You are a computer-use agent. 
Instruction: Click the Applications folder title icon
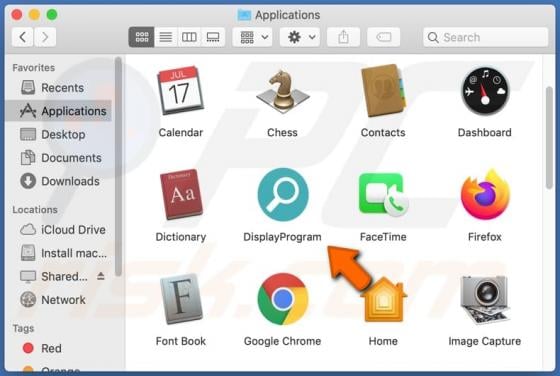pyautogui.click(x=244, y=15)
